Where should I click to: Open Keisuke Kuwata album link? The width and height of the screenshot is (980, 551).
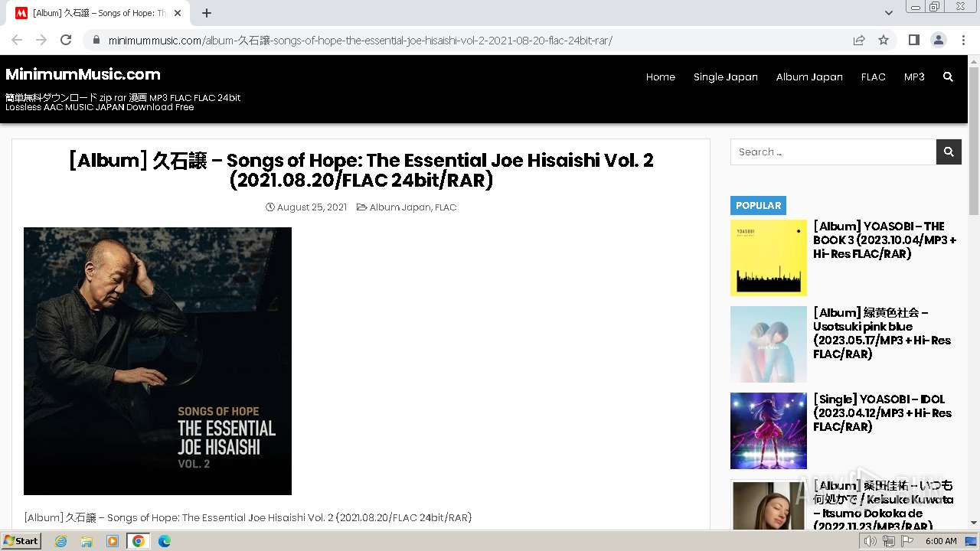click(884, 505)
